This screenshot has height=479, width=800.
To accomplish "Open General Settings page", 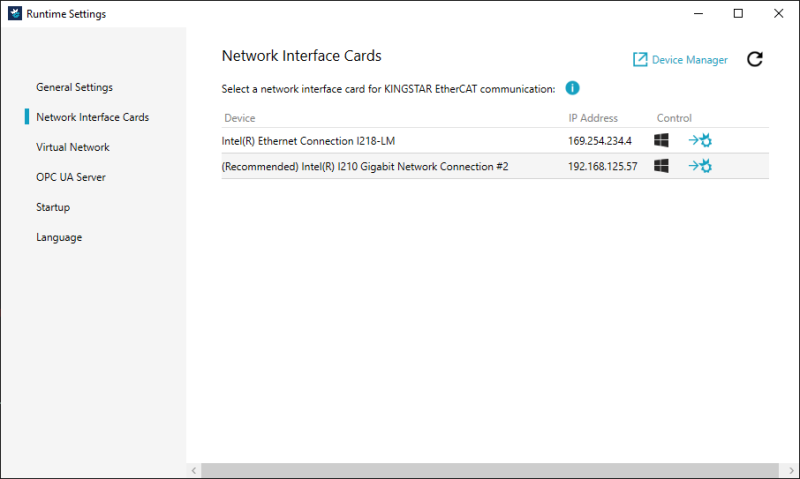I will [x=74, y=87].
